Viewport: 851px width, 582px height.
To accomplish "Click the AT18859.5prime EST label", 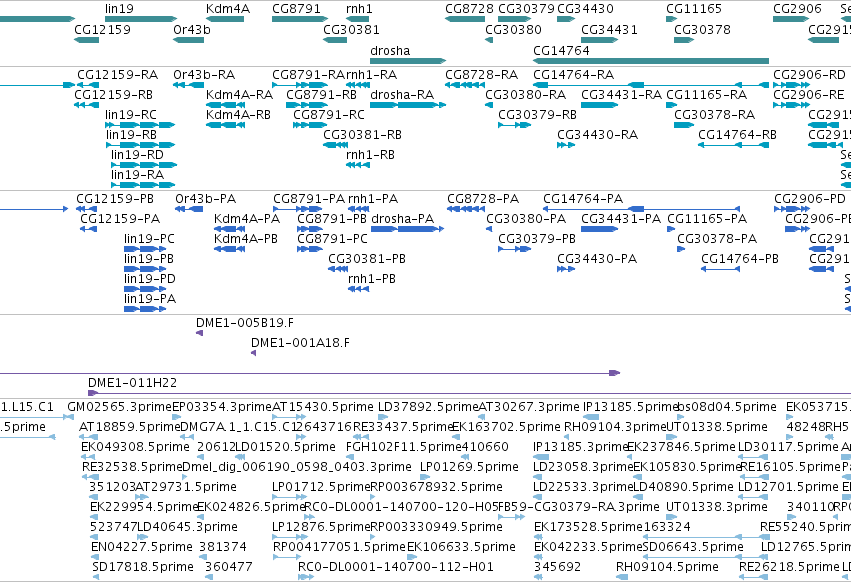I will 129,427.
